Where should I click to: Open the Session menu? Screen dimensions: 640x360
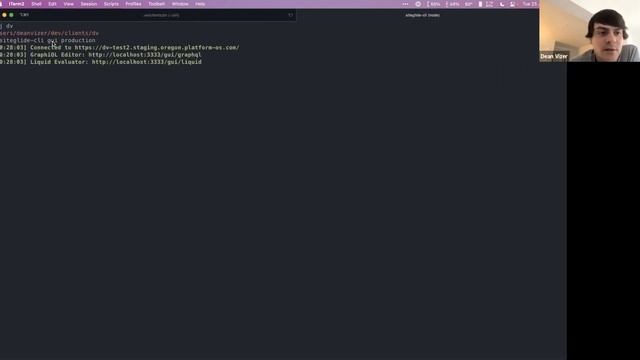click(x=89, y=4)
